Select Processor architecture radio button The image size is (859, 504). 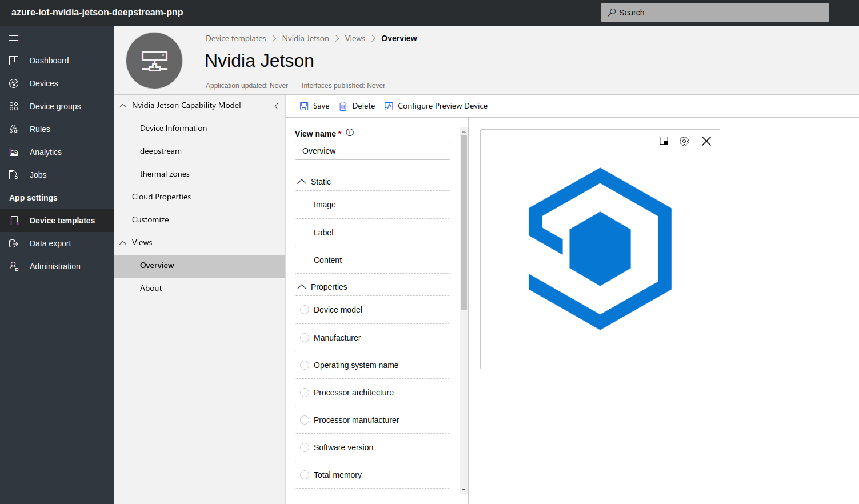[305, 393]
